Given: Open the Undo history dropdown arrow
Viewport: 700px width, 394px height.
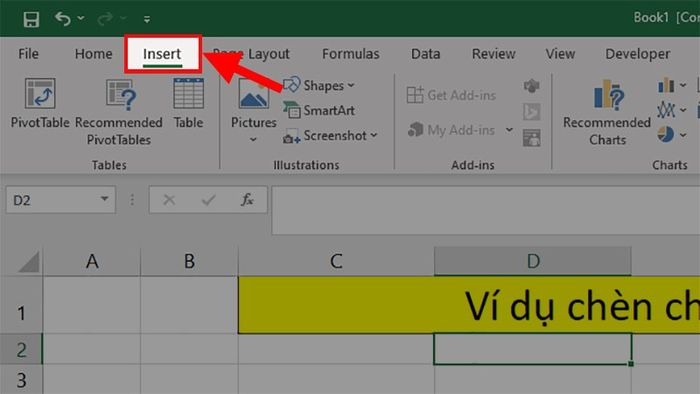Looking at the screenshot, I should 81,18.
